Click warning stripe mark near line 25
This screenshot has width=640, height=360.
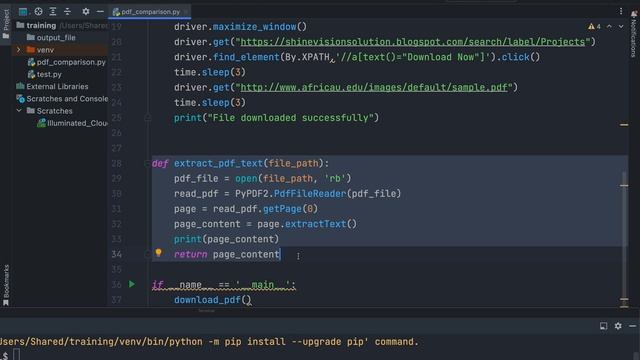(x=624, y=124)
